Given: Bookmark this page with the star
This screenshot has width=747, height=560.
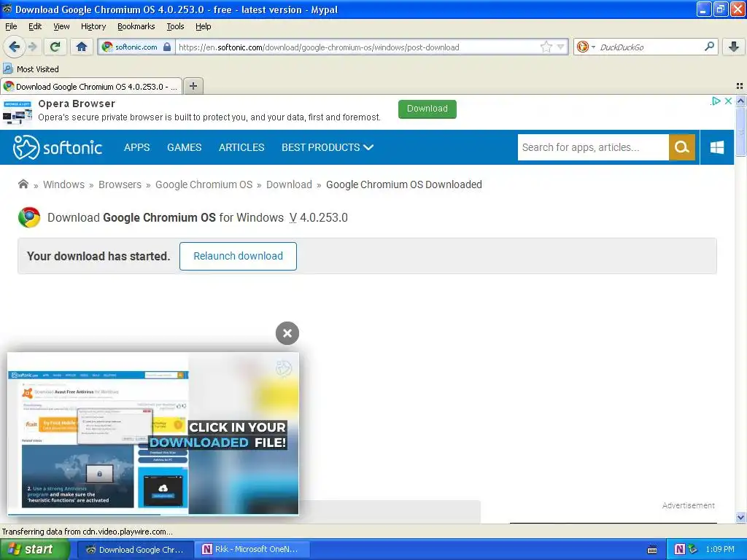Looking at the screenshot, I should (546, 47).
